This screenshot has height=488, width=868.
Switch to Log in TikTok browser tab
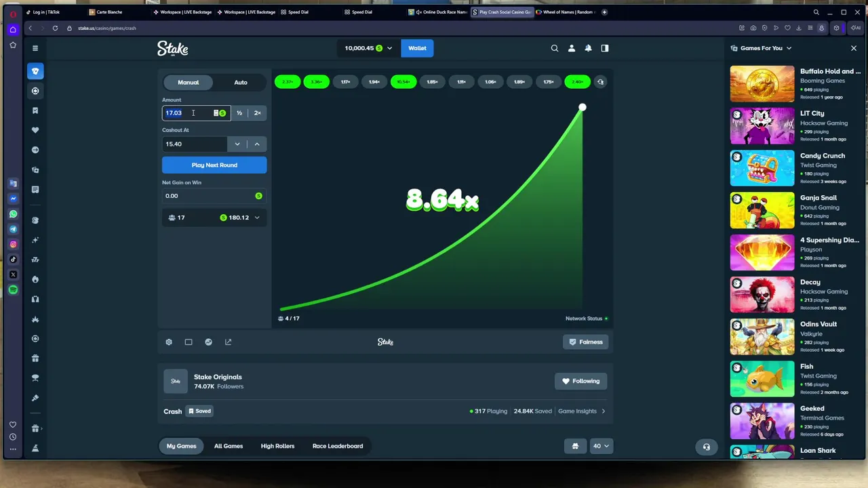tap(46, 12)
